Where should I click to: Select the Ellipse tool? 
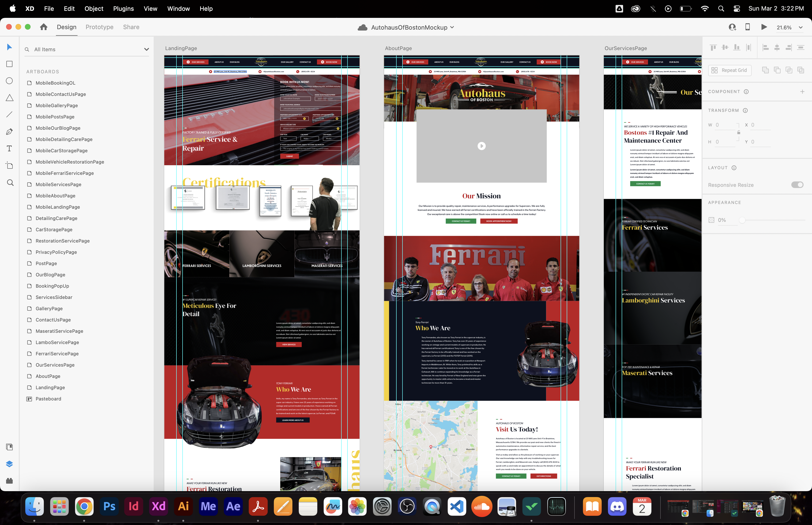pyautogui.click(x=10, y=81)
